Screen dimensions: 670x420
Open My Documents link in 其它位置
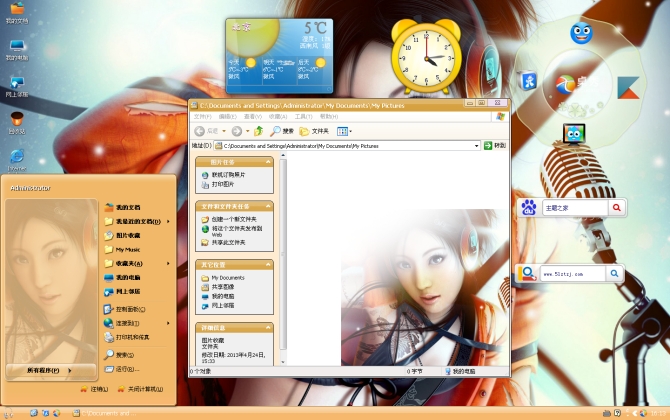(x=227, y=277)
